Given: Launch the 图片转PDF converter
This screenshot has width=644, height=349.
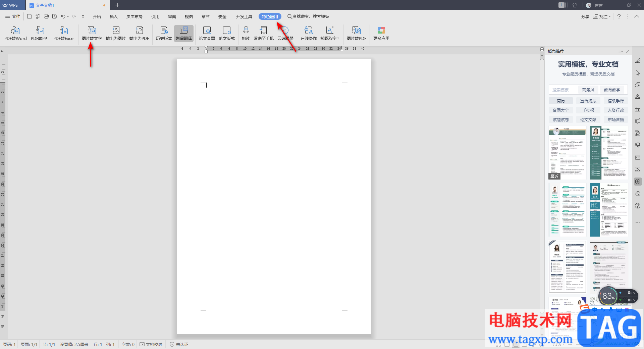Looking at the screenshot, I should pyautogui.click(x=357, y=34).
